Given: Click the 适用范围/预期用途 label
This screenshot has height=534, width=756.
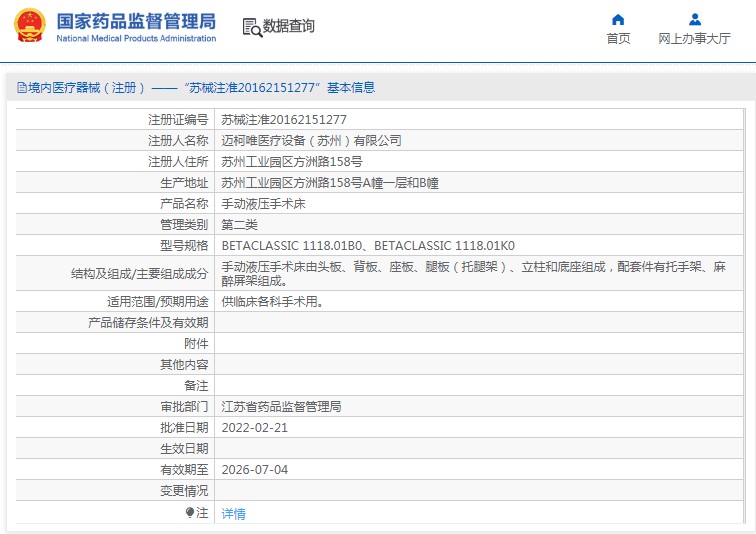Looking at the screenshot, I should [158, 302].
